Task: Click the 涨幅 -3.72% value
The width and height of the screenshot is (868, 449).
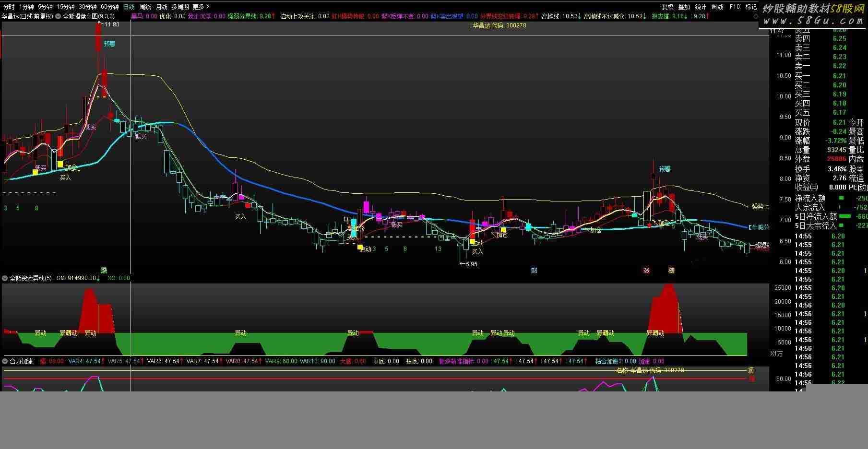Action: (836, 141)
